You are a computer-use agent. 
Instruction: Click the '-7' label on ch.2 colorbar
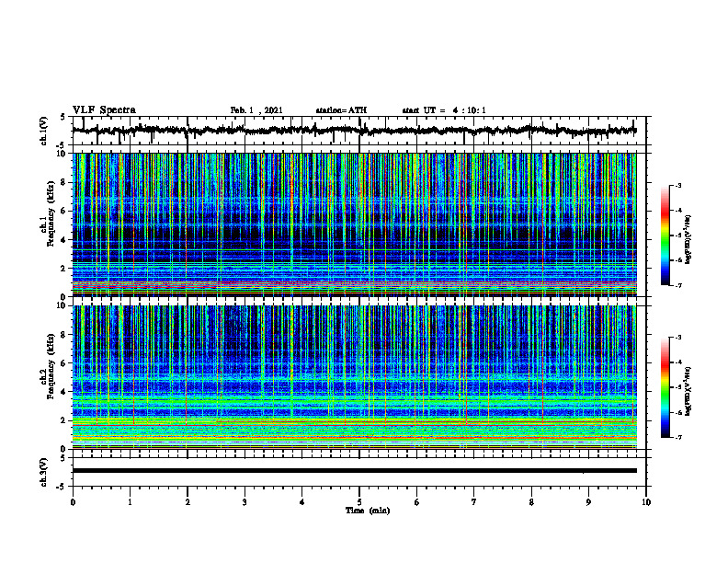point(678,438)
